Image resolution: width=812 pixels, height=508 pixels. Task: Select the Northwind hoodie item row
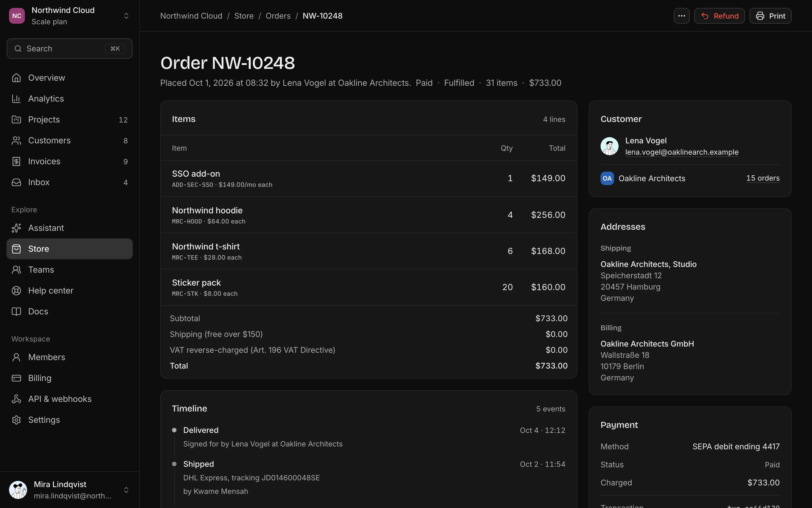click(x=369, y=215)
